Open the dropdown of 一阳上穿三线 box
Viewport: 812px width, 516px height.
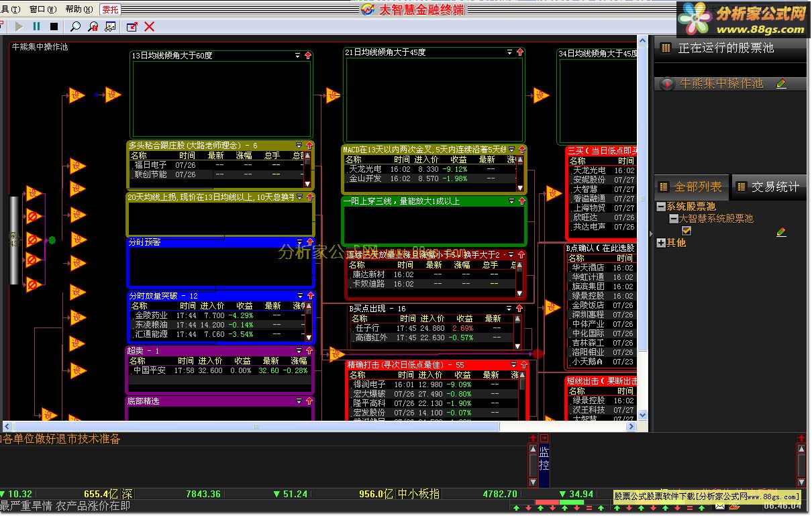512,201
